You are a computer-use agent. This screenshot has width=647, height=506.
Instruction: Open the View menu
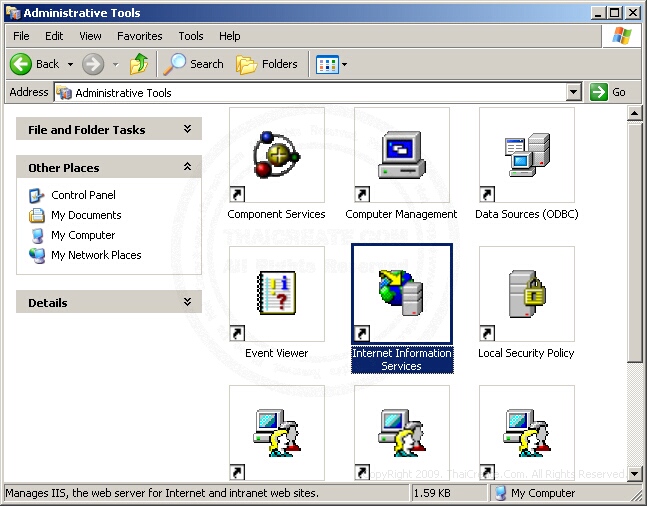tap(90, 36)
